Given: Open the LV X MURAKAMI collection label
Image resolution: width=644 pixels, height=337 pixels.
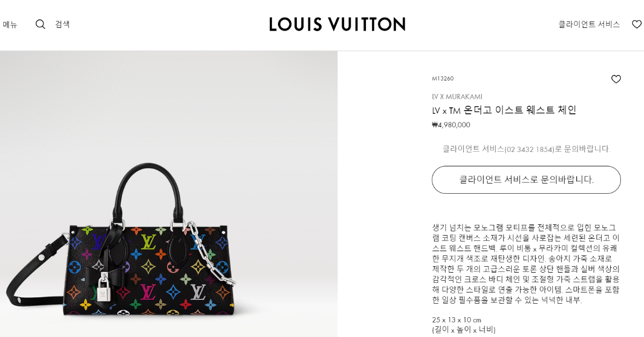Looking at the screenshot, I should 457,97.
